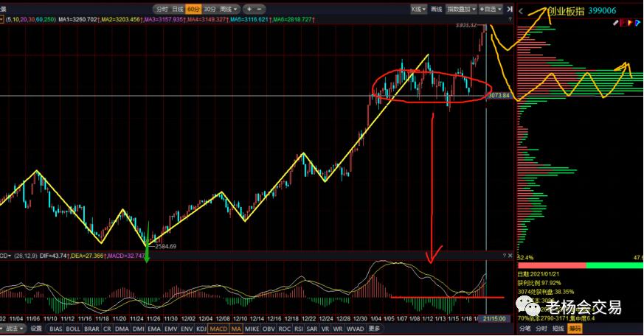Toggle the EMV indicator
The width and height of the screenshot is (644, 336).
(170, 329)
